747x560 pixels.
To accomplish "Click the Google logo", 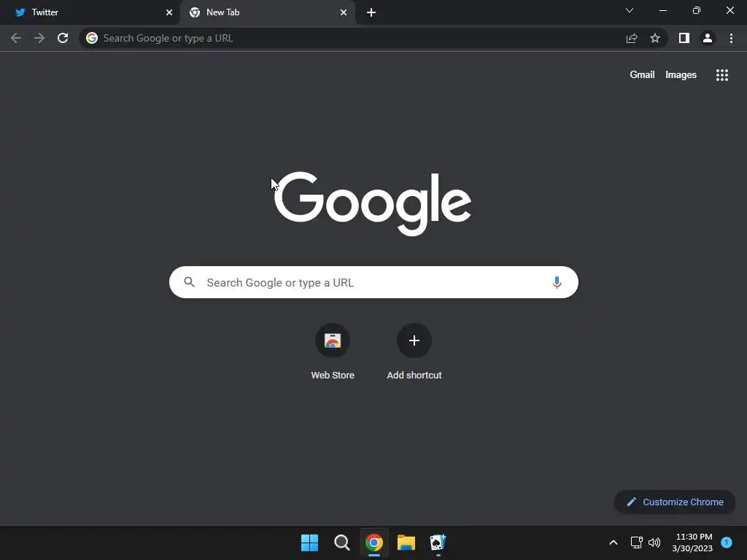I will [x=373, y=203].
